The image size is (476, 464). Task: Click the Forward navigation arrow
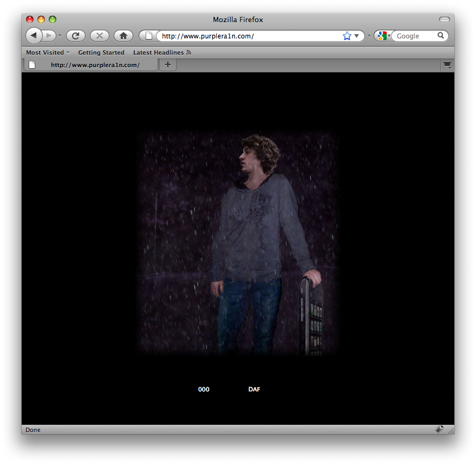point(49,36)
